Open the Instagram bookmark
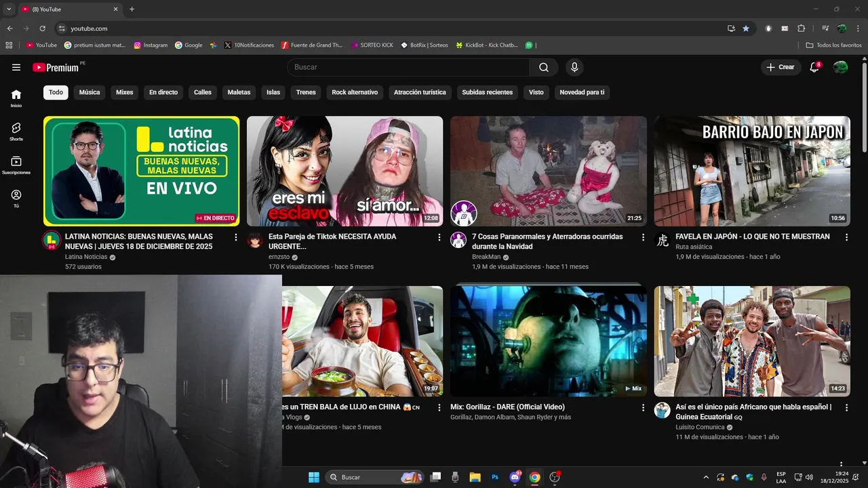Viewport: 868px width, 488px height. click(151, 45)
